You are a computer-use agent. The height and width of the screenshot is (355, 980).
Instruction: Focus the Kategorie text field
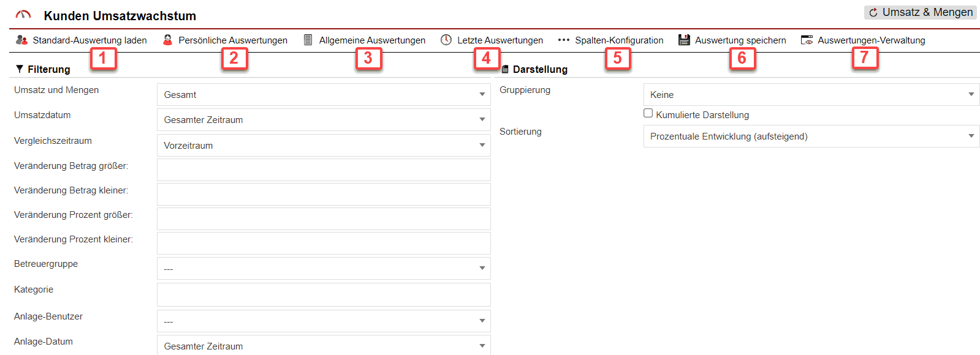(323, 294)
